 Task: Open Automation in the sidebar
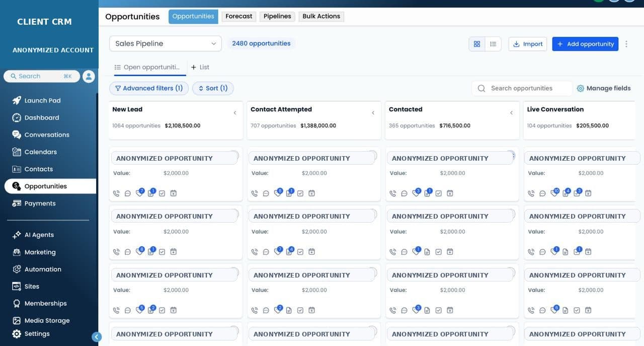click(43, 269)
